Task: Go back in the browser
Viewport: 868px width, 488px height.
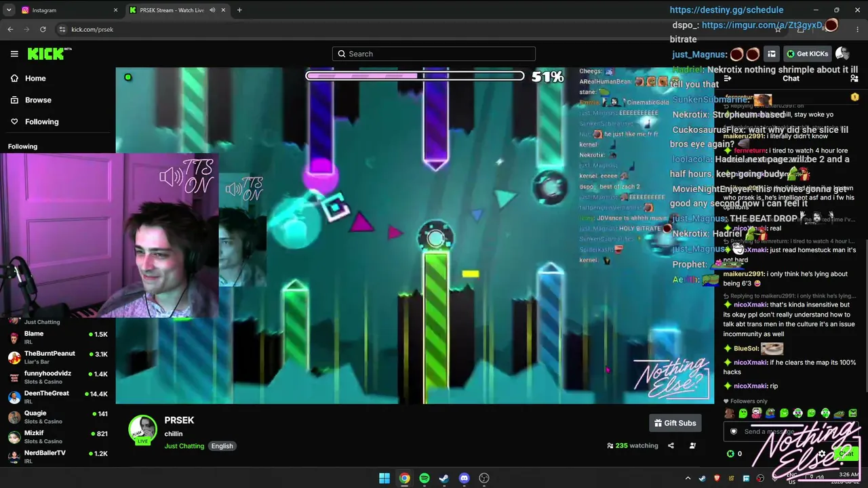Action: tap(10, 29)
